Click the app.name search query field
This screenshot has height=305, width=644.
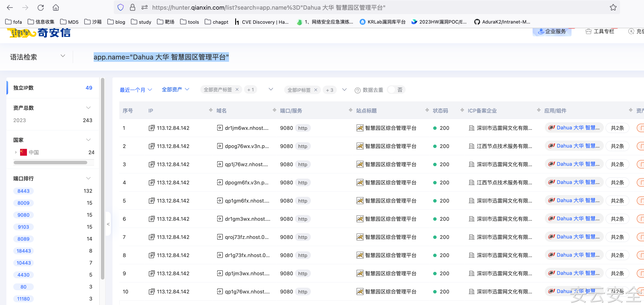[161, 57]
